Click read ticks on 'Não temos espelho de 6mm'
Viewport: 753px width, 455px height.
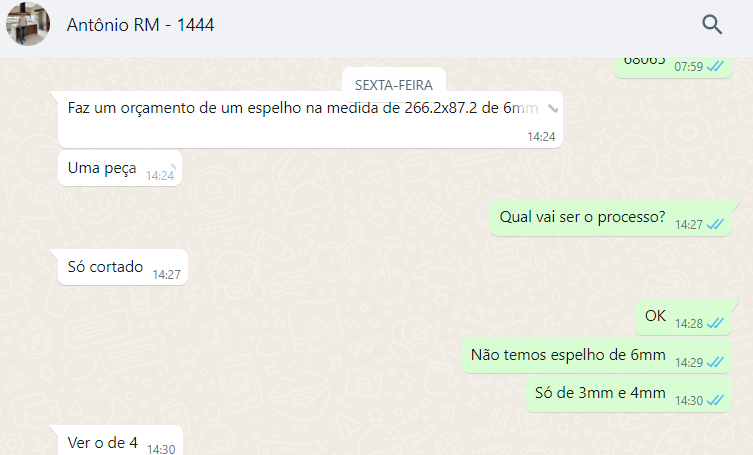coord(715,362)
